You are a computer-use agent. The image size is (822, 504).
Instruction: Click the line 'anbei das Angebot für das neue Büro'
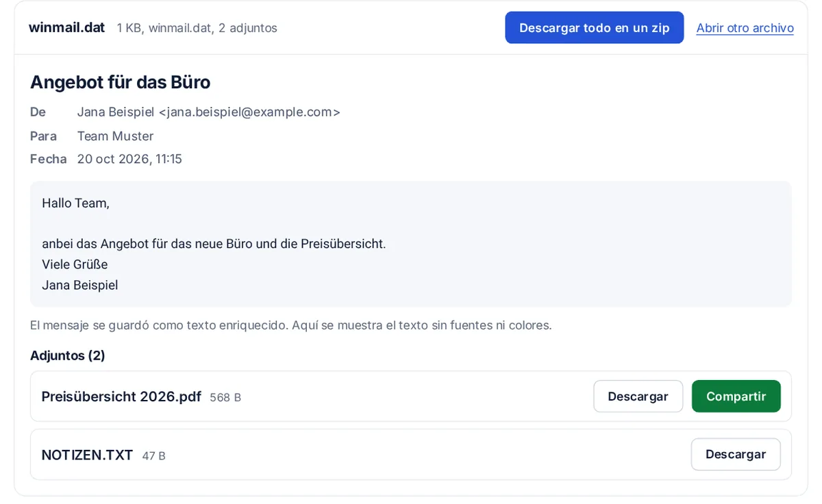click(x=147, y=244)
